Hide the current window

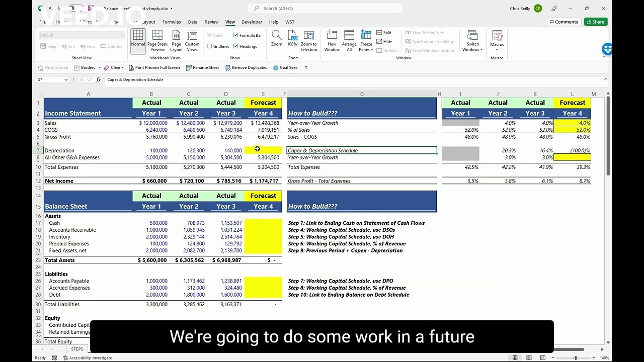384,42
